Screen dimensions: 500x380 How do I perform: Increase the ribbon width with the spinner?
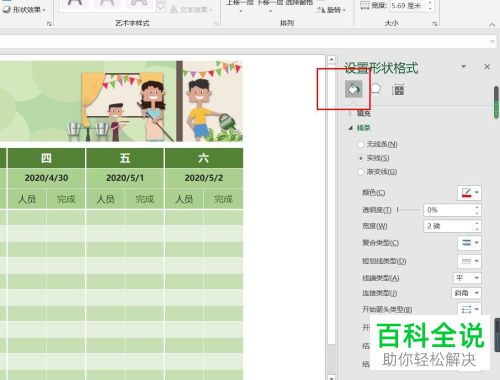coord(430,3)
